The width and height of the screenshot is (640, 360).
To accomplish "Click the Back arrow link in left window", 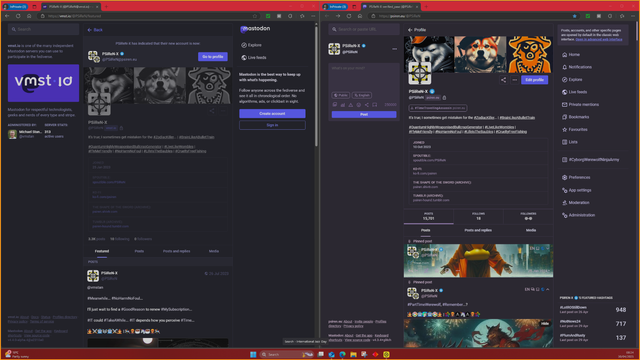I will click(x=95, y=30).
